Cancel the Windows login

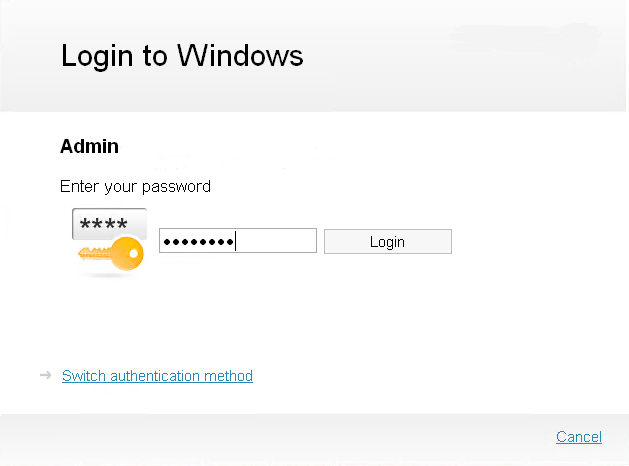[x=578, y=437]
